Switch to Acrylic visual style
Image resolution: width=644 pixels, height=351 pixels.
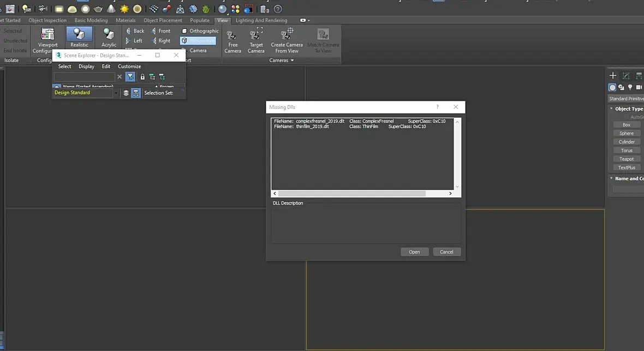[x=109, y=38]
